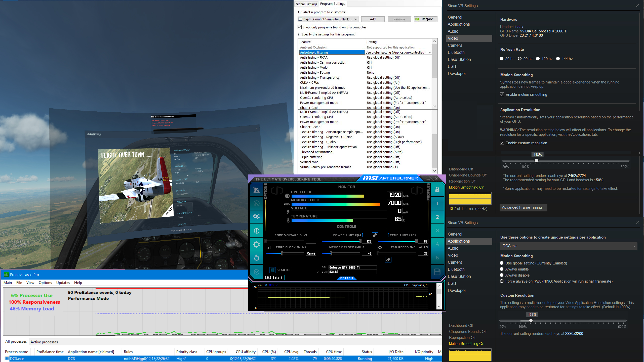Launch OC Scanner in Afterburner
This screenshot has width=644, height=362.
[x=256, y=217]
